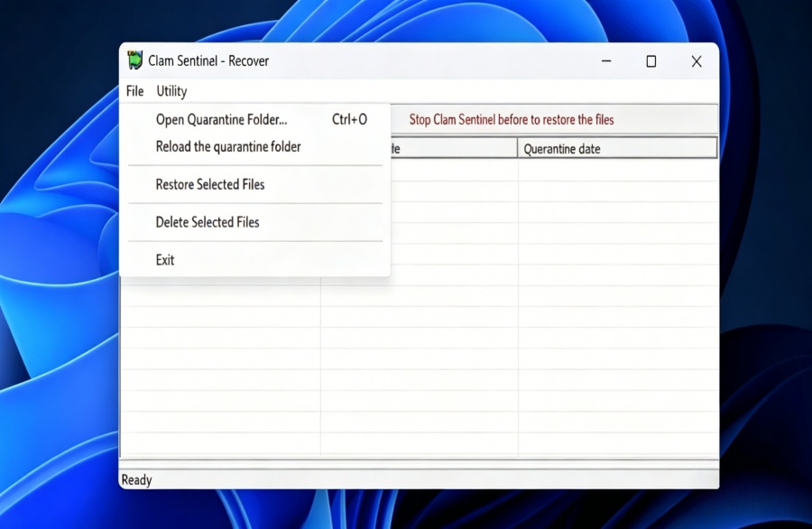
Task: Maximize the Clam Sentinel Recover window
Action: (651, 61)
